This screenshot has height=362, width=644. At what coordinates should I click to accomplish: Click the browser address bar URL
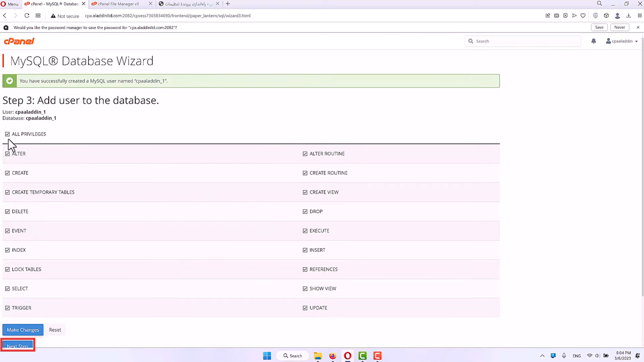[x=167, y=16]
